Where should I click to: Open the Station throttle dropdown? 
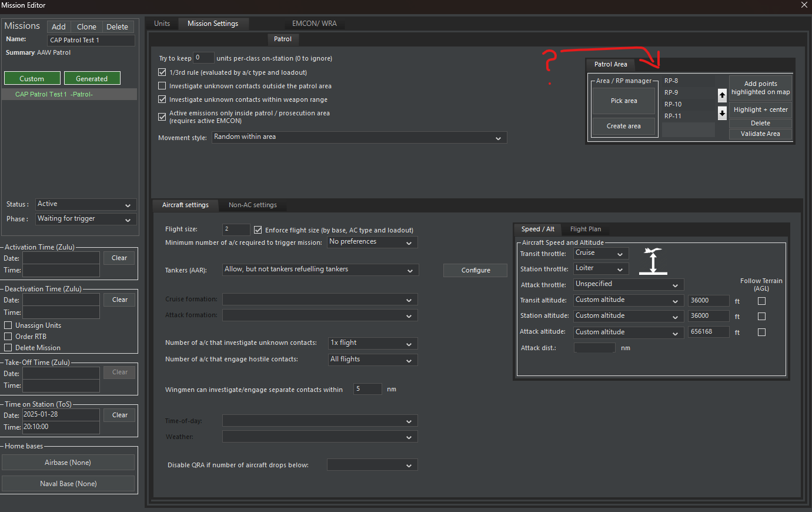[600, 269]
